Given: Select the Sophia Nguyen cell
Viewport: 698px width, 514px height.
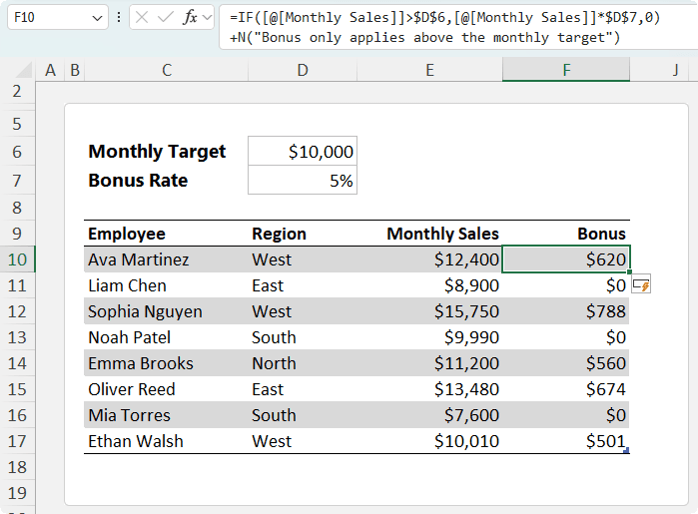Looking at the screenshot, I should pyautogui.click(x=166, y=311).
